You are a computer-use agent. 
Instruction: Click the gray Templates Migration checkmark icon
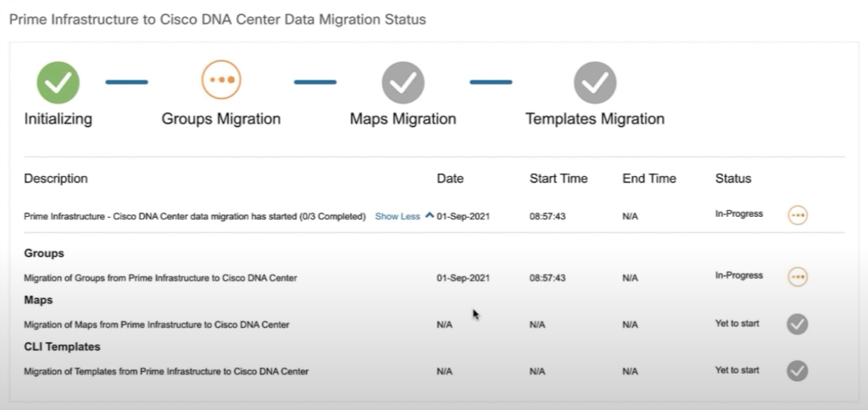click(x=595, y=82)
